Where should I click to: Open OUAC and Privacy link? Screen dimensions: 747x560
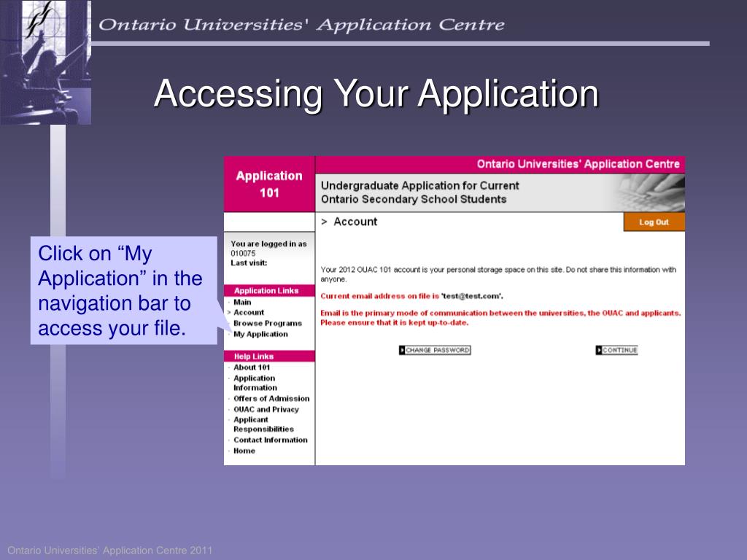pos(266,410)
